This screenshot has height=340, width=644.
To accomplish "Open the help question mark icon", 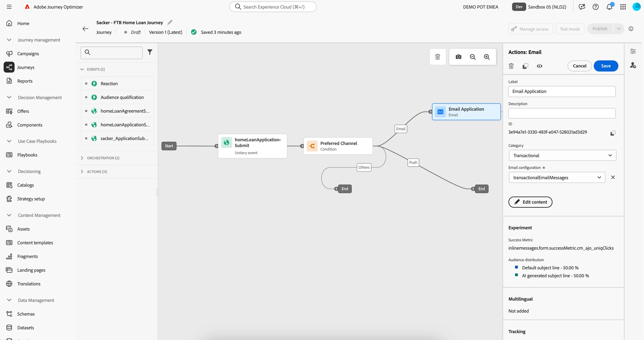I will [x=595, y=7].
